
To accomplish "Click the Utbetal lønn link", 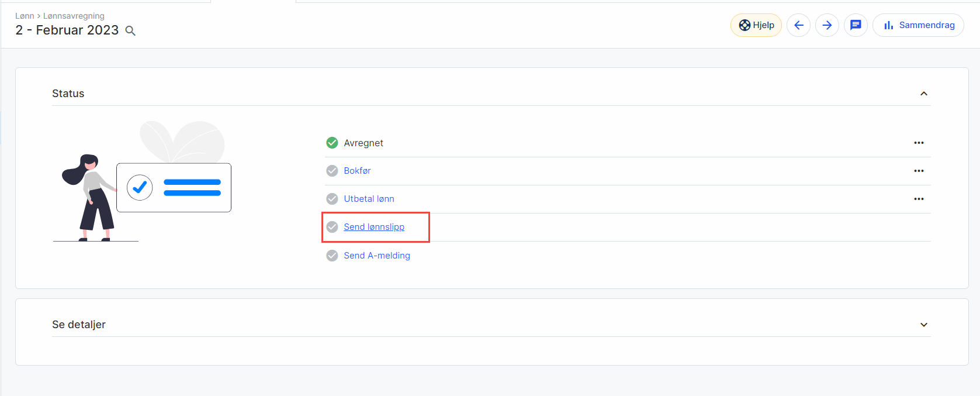I will point(369,199).
